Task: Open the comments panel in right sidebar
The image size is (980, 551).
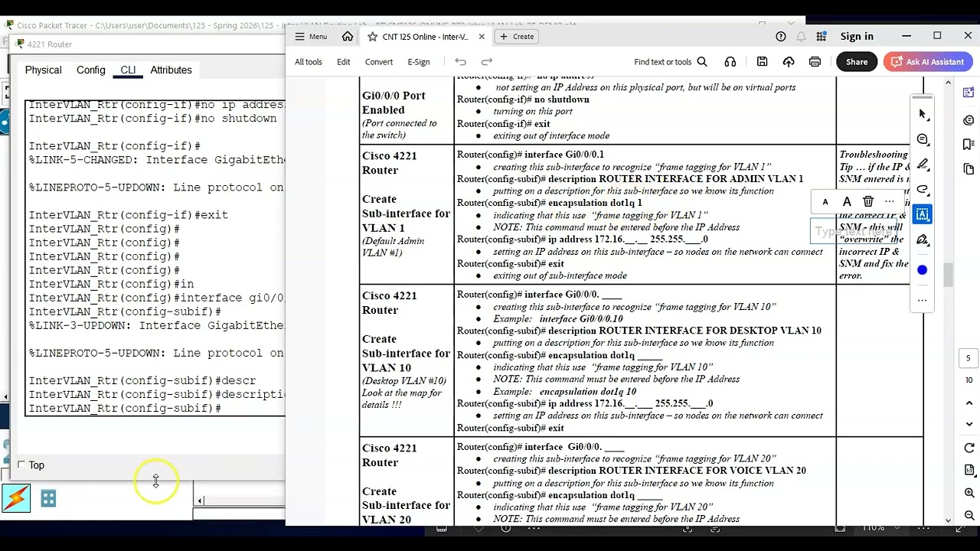Action: pyautogui.click(x=969, y=120)
